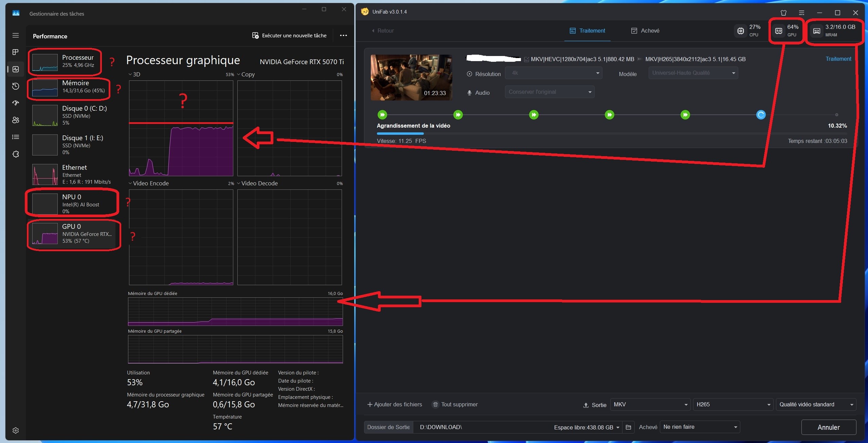The image size is (868, 443).
Task: Click Exécuter une nouvelle tâche button
Action: (x=289, y=35)
